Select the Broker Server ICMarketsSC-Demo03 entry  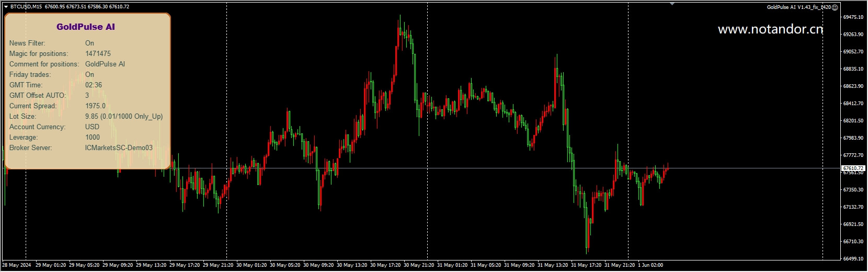click(119, 148)
